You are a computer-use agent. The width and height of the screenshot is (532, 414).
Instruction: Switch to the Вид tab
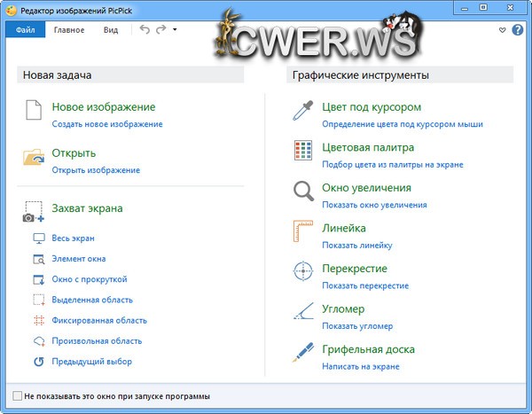click(x=110, y=30)
